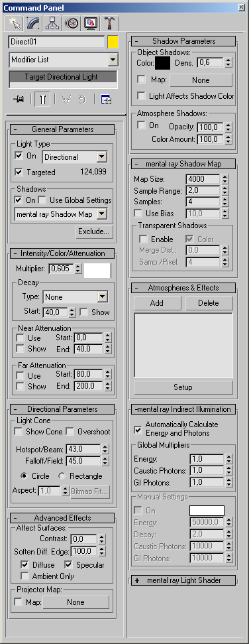
Task: Enable Transparent Shadows checkbox
Action: 143,239
